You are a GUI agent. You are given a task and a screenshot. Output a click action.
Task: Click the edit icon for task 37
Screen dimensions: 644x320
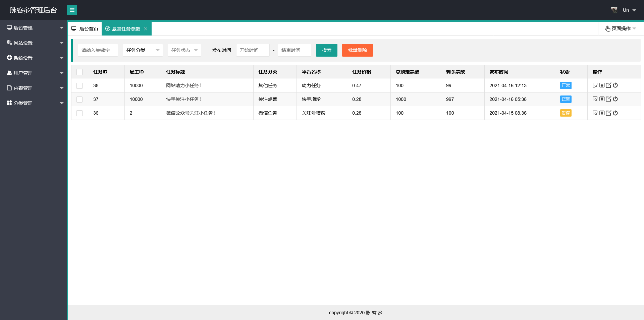tap(608, 99)
